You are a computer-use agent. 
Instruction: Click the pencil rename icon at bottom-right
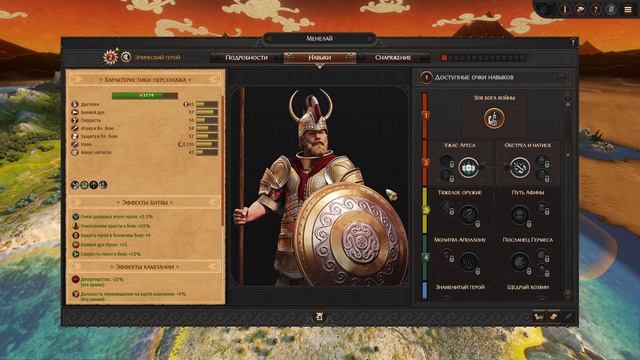[x=568, y=316]
